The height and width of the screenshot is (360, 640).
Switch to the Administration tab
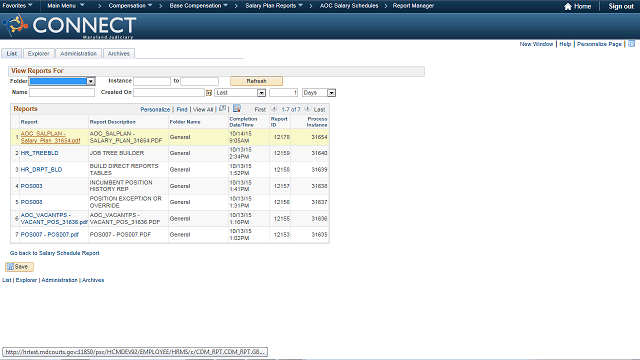pos(78,53)
